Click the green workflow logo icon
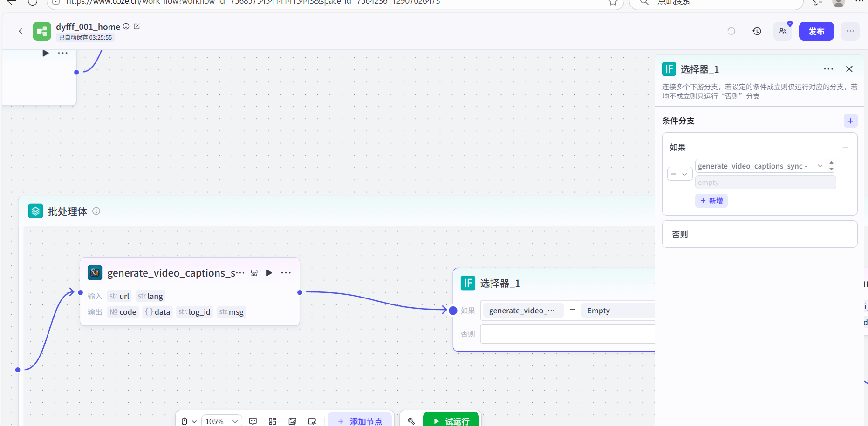Screen dimensions: 868x426 42,31
